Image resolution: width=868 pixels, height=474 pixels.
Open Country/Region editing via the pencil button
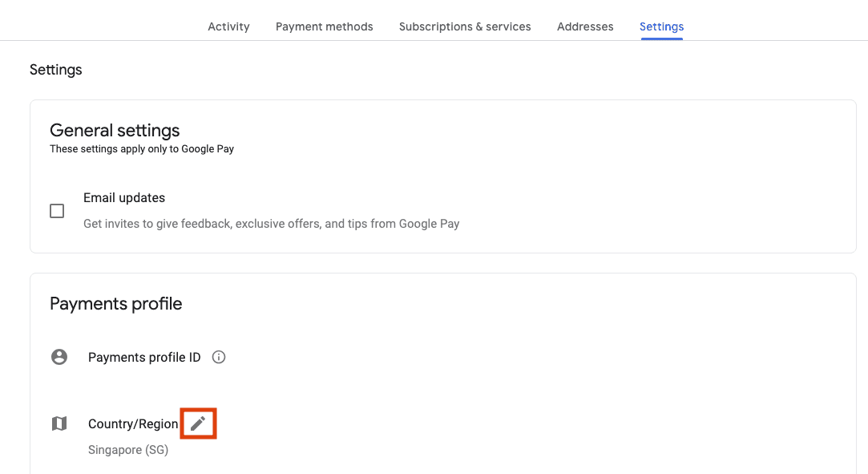click(197, 423)
